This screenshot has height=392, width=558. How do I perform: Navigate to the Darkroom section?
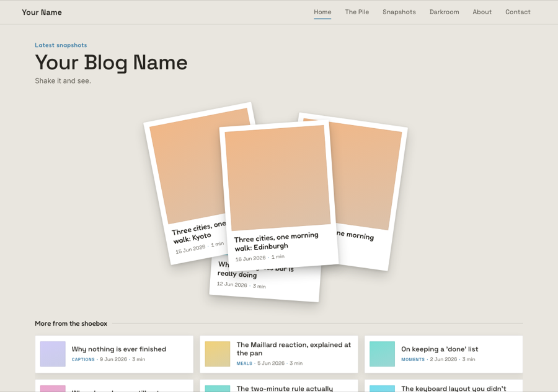click(x=444, y=12)
